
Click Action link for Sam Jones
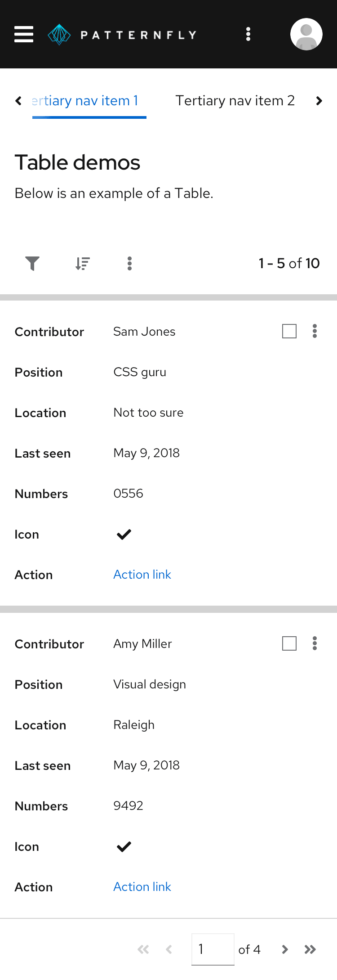[142, 575]
